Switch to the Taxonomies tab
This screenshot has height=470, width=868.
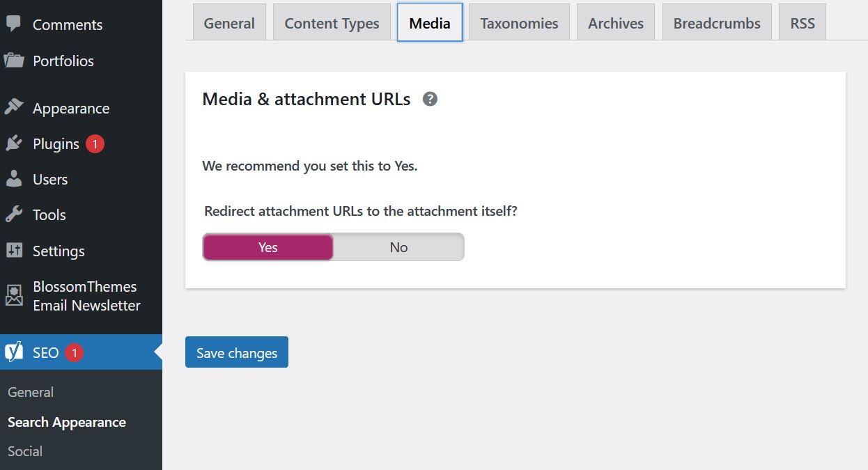click(519, 23)
